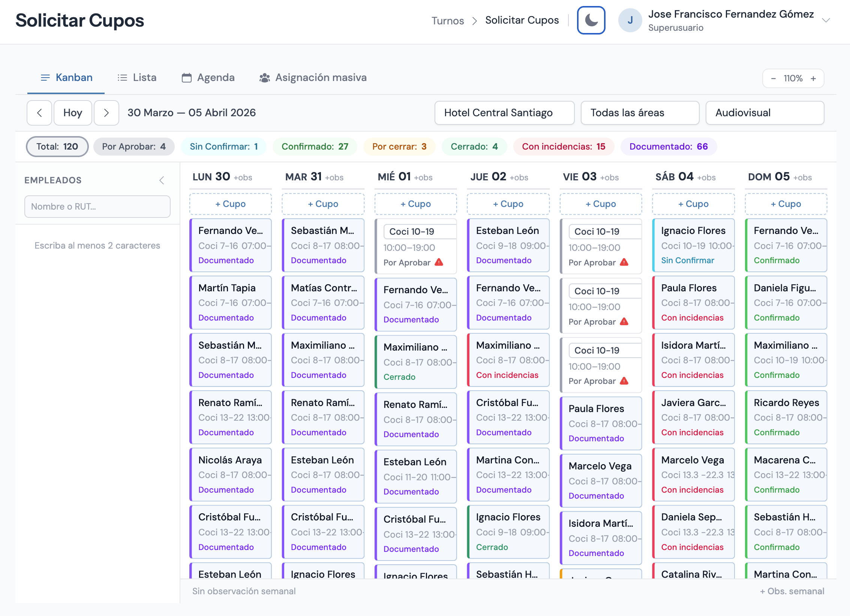This screenshot has height=616, width=850.
Task: Click the Hoy button
Action: coord(73,113)
